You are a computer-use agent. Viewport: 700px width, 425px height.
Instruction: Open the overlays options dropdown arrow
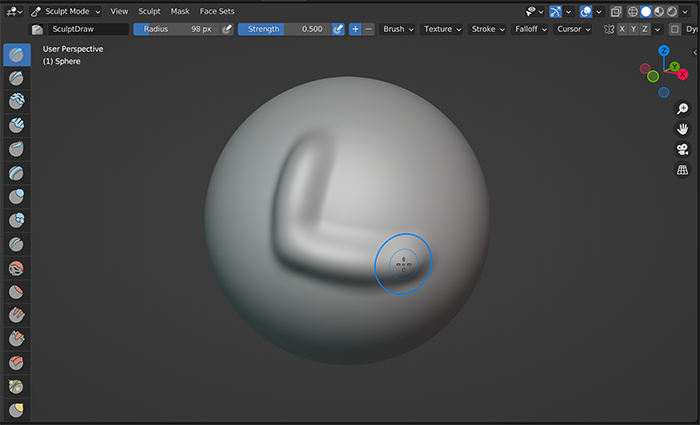pyautogui.click(x=599, y=12)
